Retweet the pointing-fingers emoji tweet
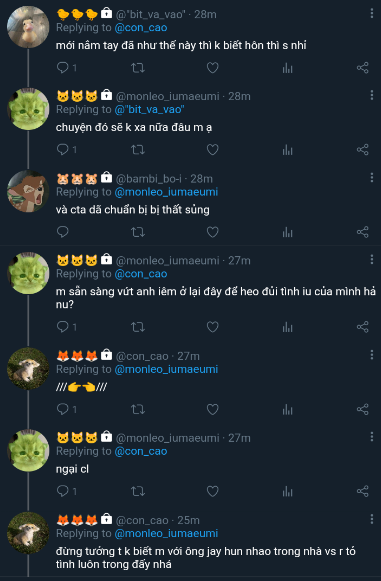 [138, 409]
